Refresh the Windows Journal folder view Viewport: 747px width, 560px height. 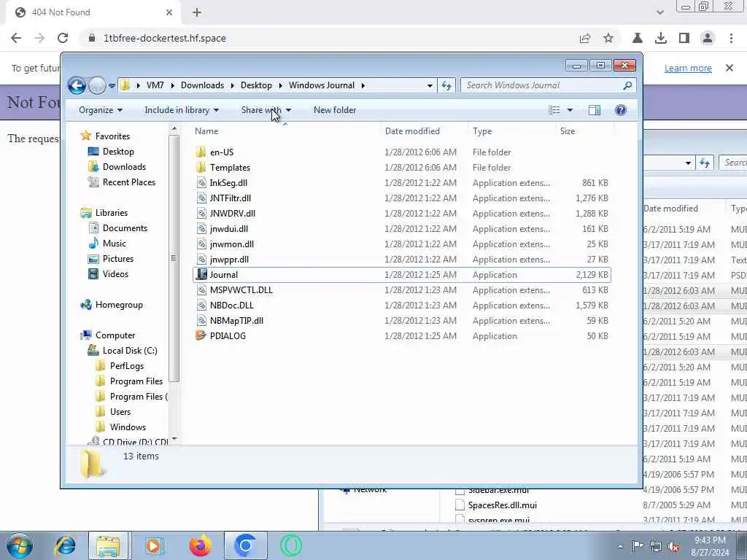446,85
